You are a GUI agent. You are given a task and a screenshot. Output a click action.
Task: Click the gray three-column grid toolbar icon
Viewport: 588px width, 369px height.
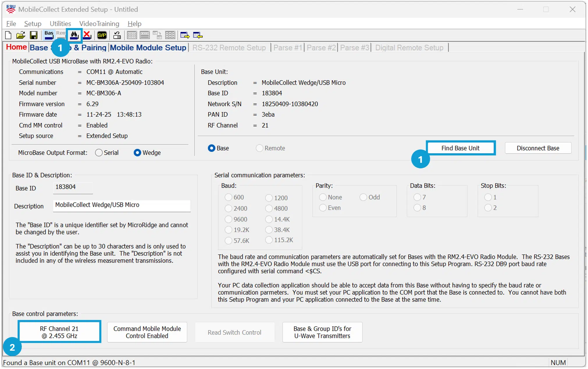click(170, 35)
